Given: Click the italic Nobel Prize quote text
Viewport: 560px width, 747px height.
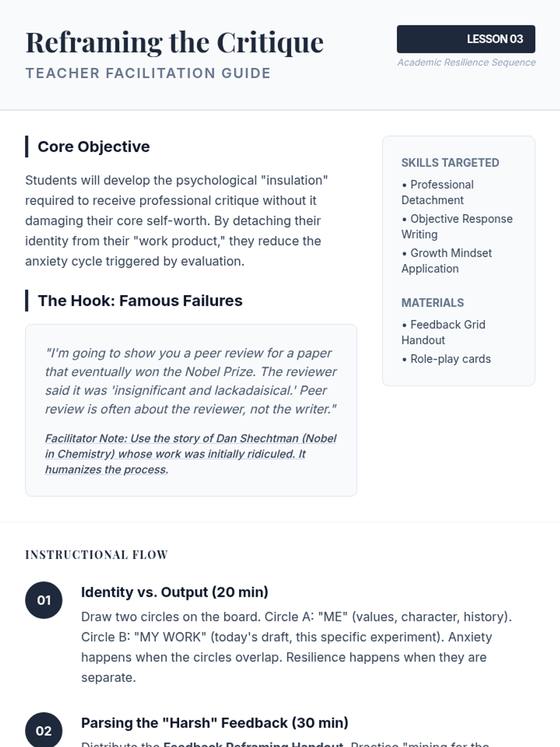Looking at the screenshot, I should pos(190,381).
